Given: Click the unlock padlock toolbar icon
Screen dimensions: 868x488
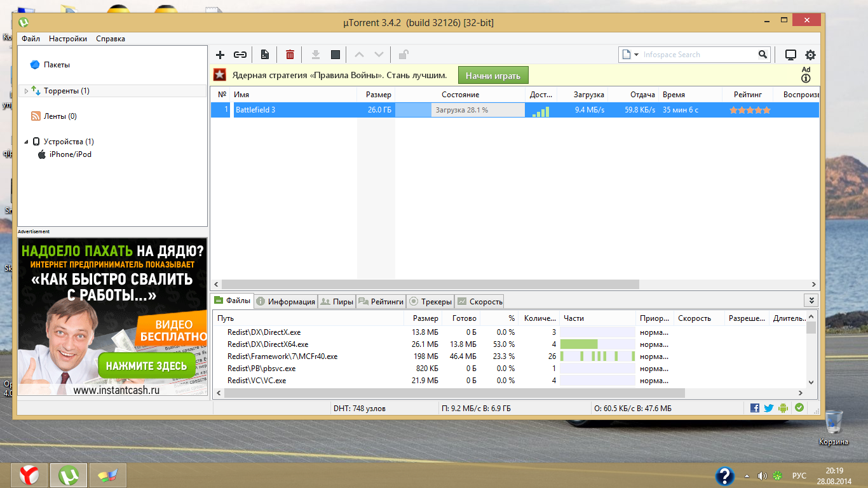Looking at the screenshot, I should point(403,55).
